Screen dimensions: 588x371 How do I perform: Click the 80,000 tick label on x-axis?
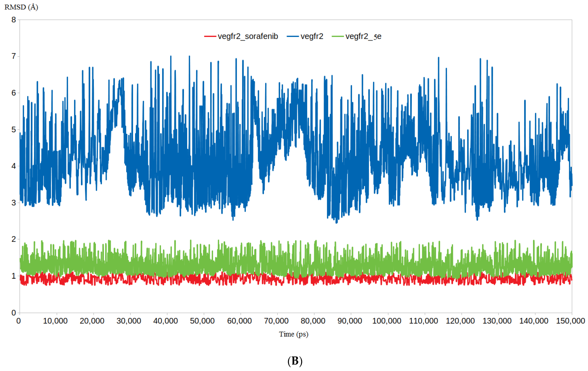coord(313,321)
